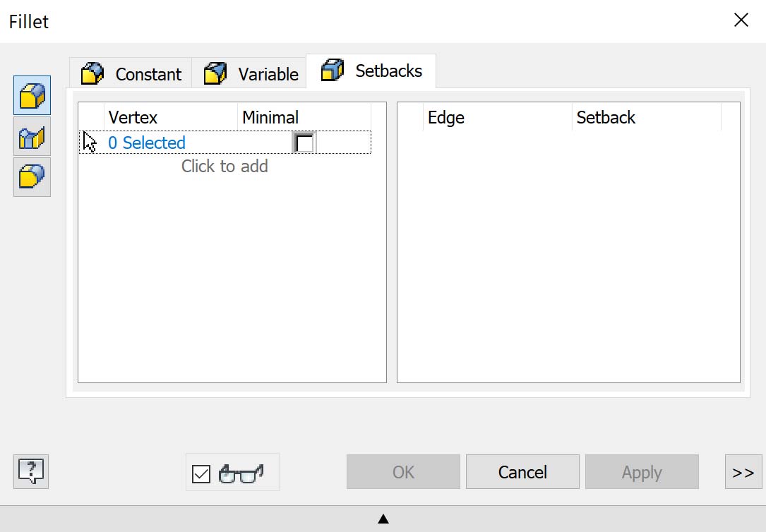
Task: Click the OK button
Action: [x=403, y=472]
